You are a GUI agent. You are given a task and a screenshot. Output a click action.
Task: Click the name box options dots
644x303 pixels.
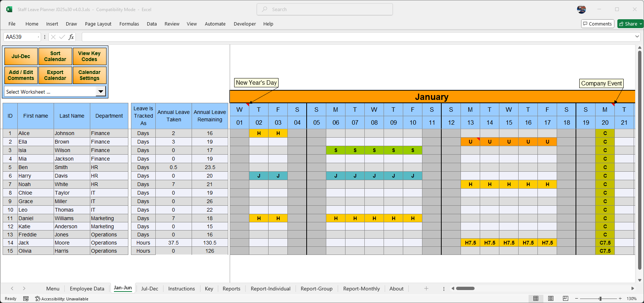[45, 37]
